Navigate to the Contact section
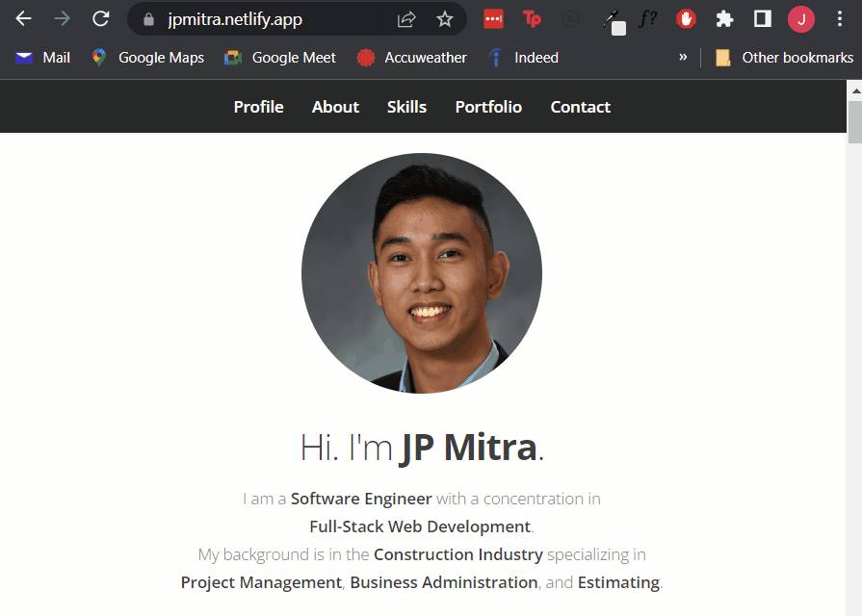Screen dimensions: 862x616 (581, 107)
